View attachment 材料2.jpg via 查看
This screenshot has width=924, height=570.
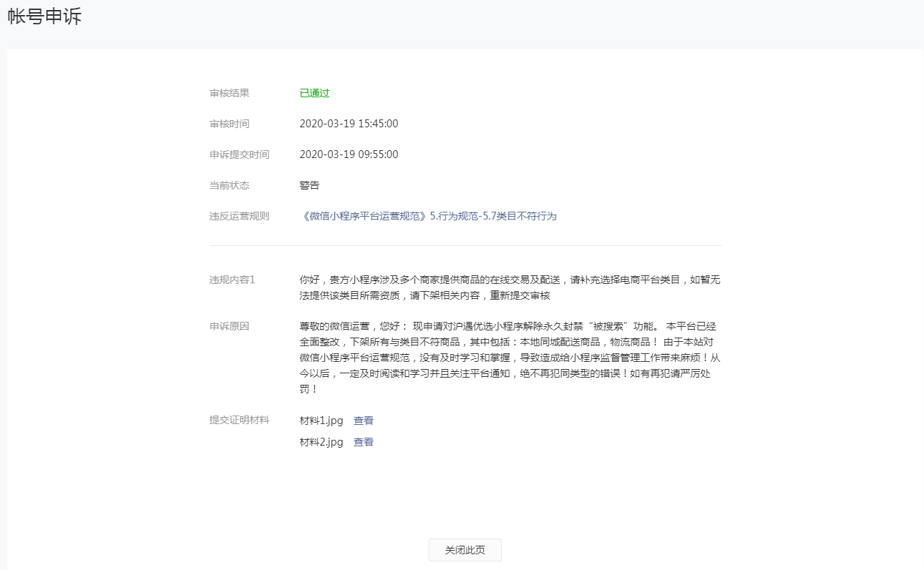(364, 442)
